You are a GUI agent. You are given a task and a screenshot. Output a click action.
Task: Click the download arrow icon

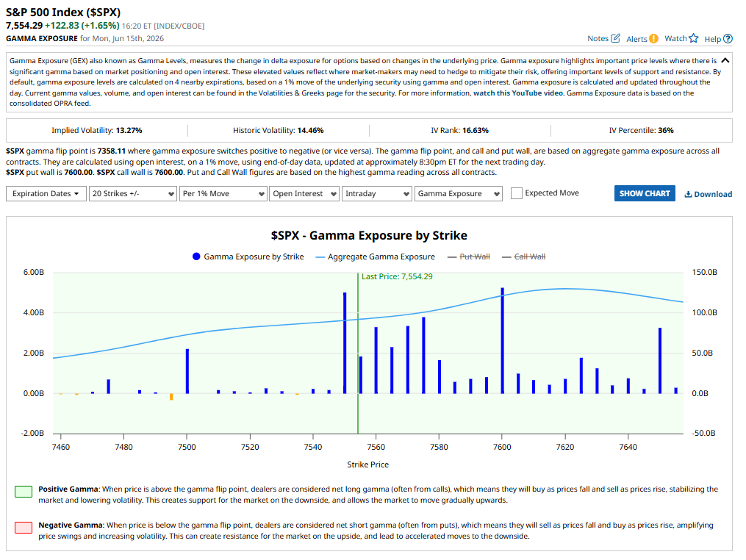click(x=688, y=194)
